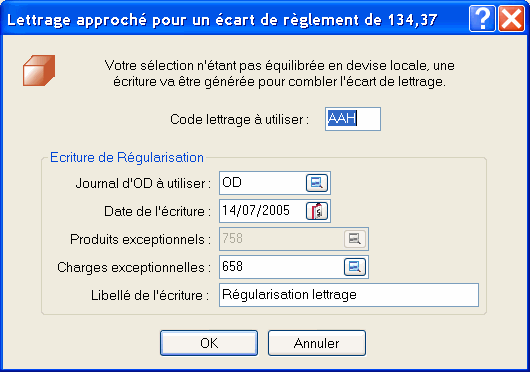This screenshot has height=372, width=530.
Task: Click the question mark help button
Action: point(482,19)
